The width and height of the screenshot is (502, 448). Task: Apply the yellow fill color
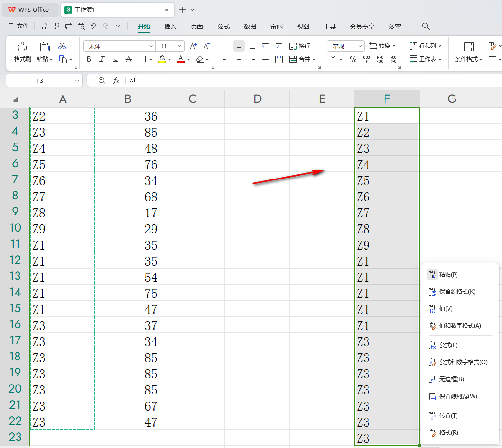pyautogui.click(x=162, y=59)
